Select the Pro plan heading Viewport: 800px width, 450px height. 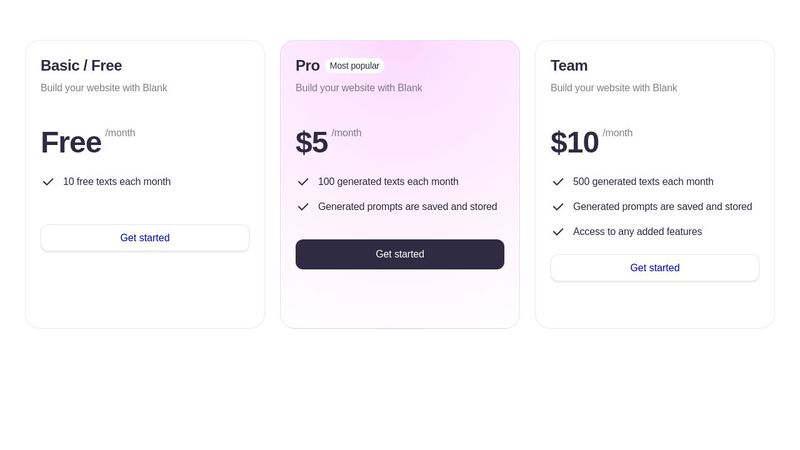(307, 66)
